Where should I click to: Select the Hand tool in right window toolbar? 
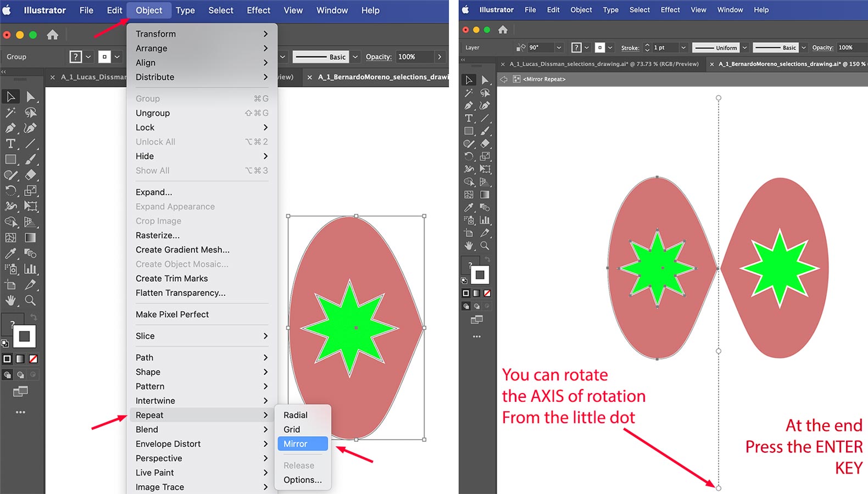pos(469,246)
